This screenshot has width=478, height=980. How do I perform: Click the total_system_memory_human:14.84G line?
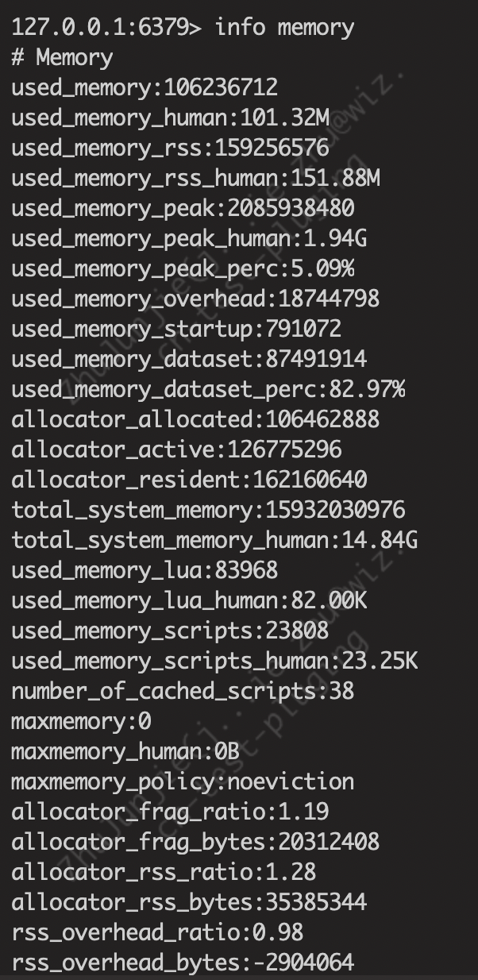pos(214,541)
